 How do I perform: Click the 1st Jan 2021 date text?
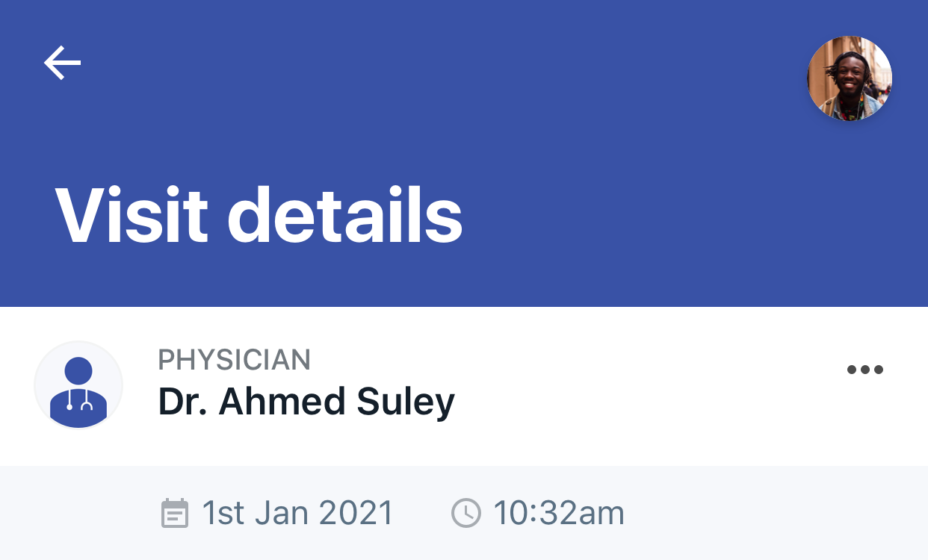coord(297,514)
